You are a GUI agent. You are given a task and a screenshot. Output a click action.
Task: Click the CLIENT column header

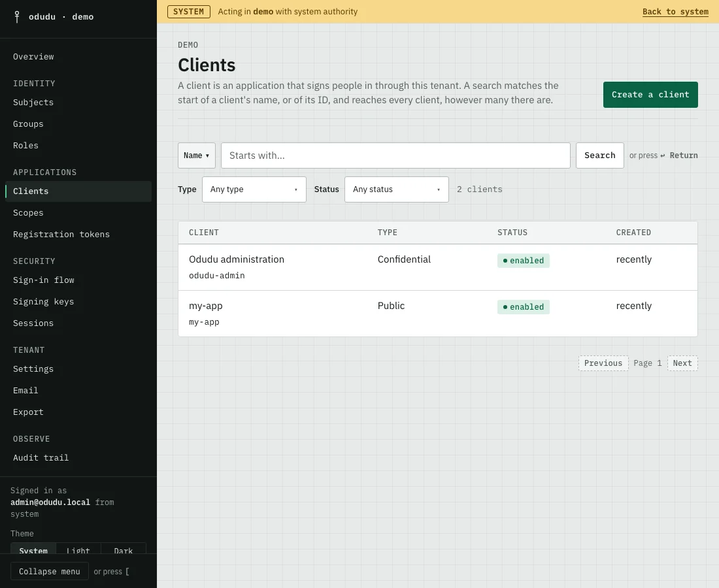[x=203, y=233]
